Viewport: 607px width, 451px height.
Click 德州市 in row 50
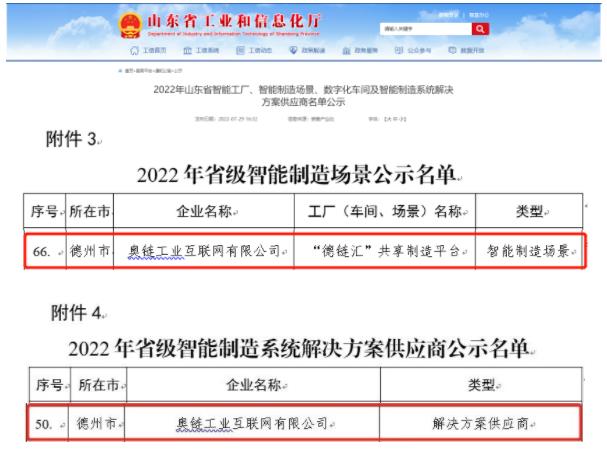pos(97,424)
